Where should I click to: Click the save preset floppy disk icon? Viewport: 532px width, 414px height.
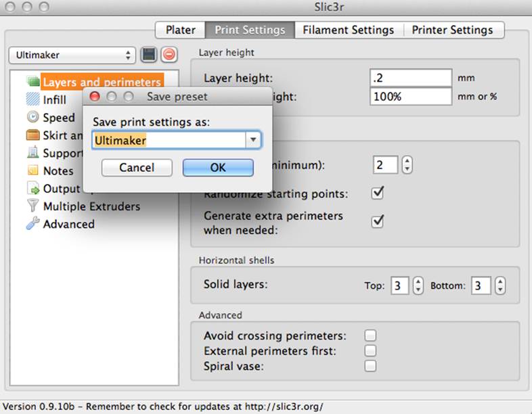tap(149, 55)
